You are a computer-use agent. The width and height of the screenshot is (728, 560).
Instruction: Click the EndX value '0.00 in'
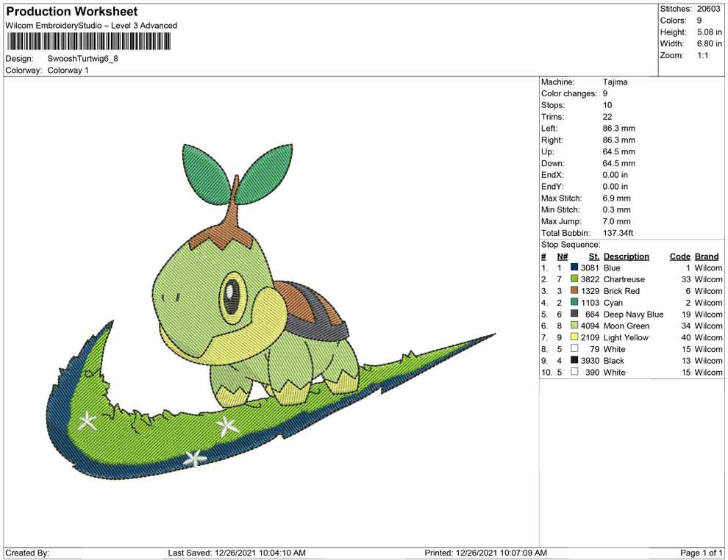pyautogui.click(x=615, y=175)
